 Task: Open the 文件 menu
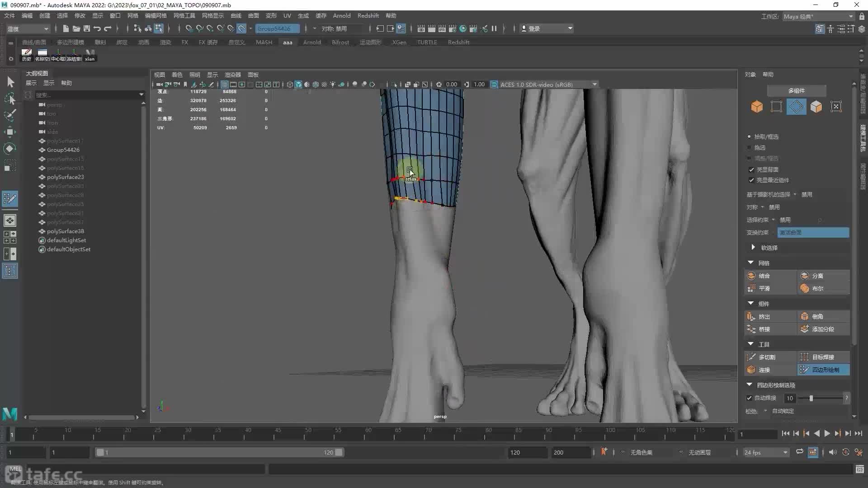(9, 16)
